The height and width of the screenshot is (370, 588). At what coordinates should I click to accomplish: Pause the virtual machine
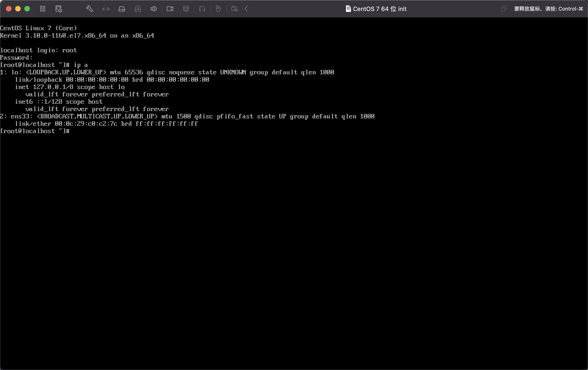point(43,9)
